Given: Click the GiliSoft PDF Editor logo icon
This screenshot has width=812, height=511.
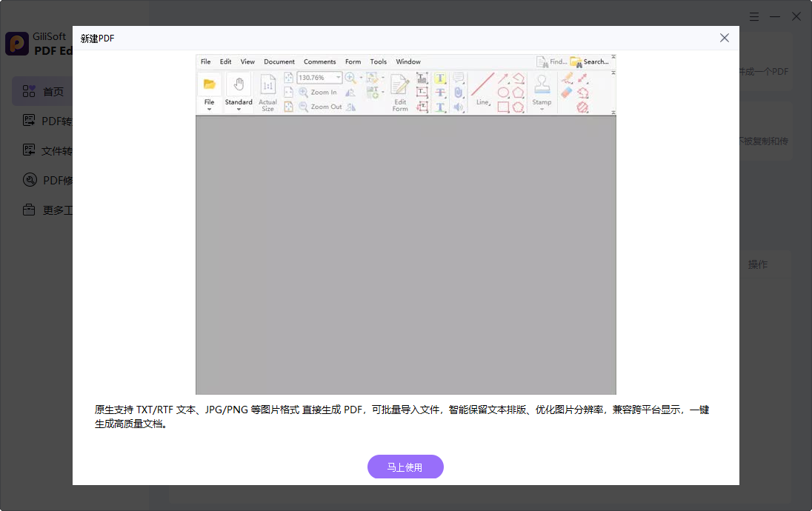Looking at the screenshot, I should 17,44.
